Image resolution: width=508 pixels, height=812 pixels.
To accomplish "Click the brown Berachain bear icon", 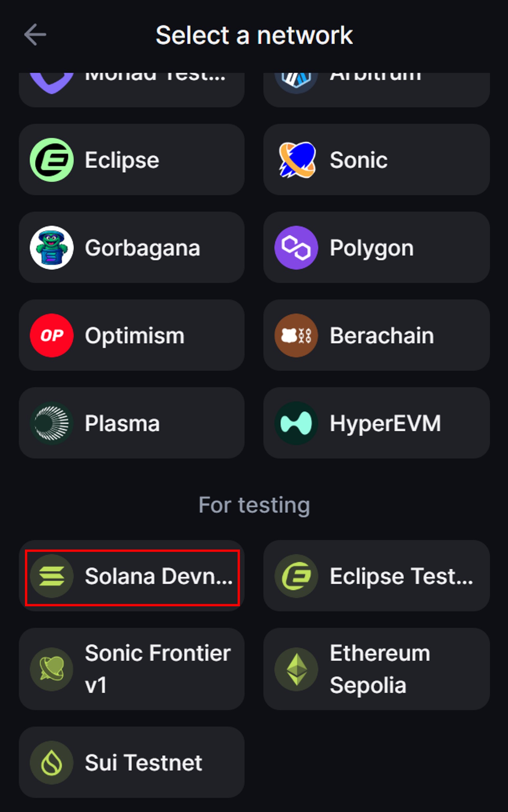I will click(x=296, y=335).
